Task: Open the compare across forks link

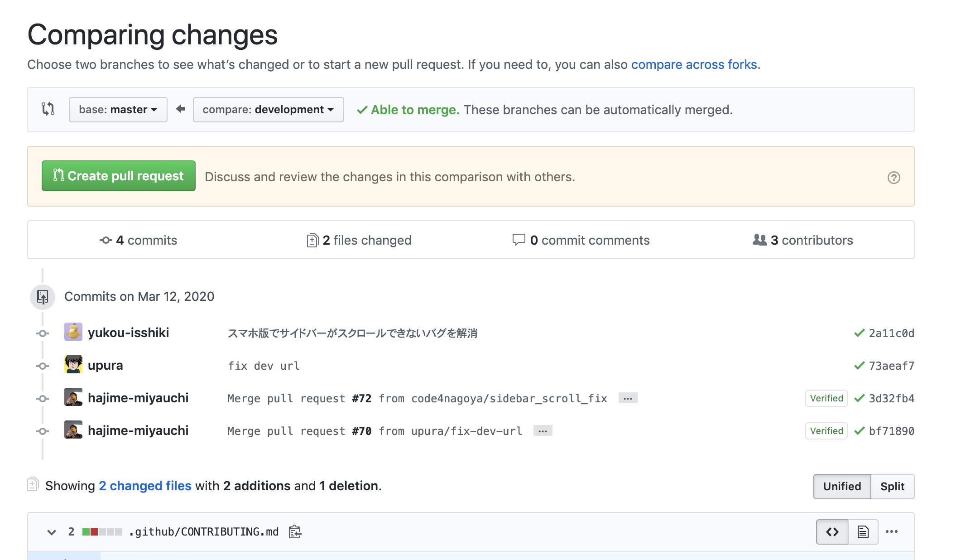Action: (694, 64)
